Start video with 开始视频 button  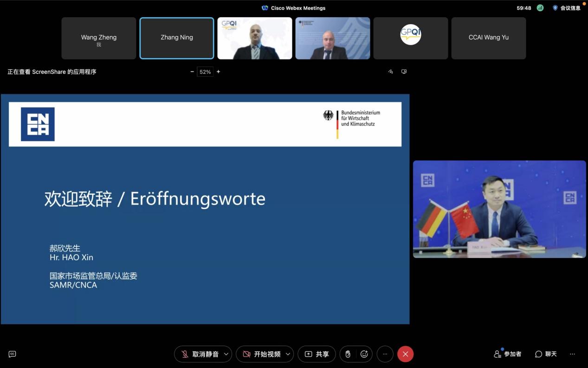(262, 354)
